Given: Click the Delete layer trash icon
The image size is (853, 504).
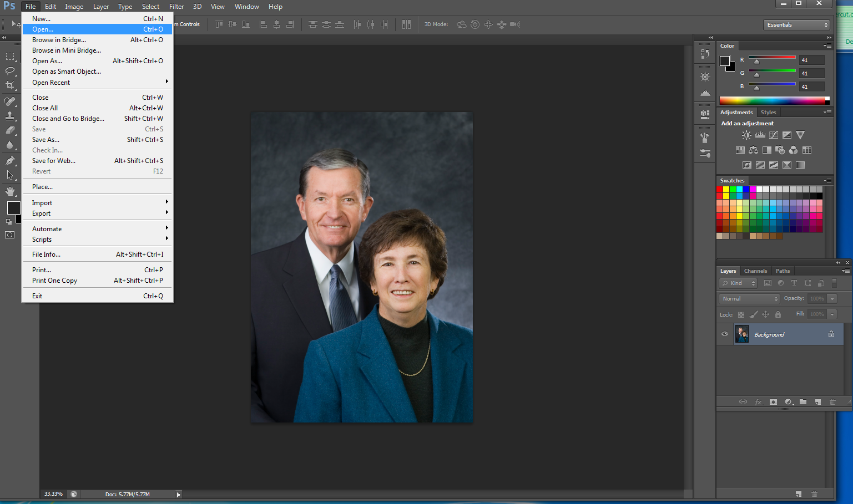Looking at the screenshot, I should pos(832,402).
